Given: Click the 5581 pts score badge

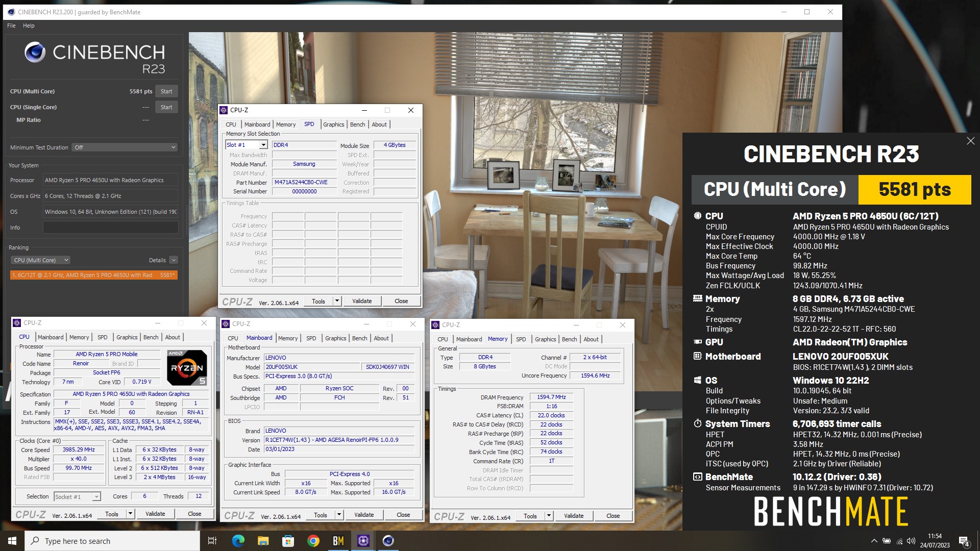Looking at the screenshot, I should pos(915,190).
